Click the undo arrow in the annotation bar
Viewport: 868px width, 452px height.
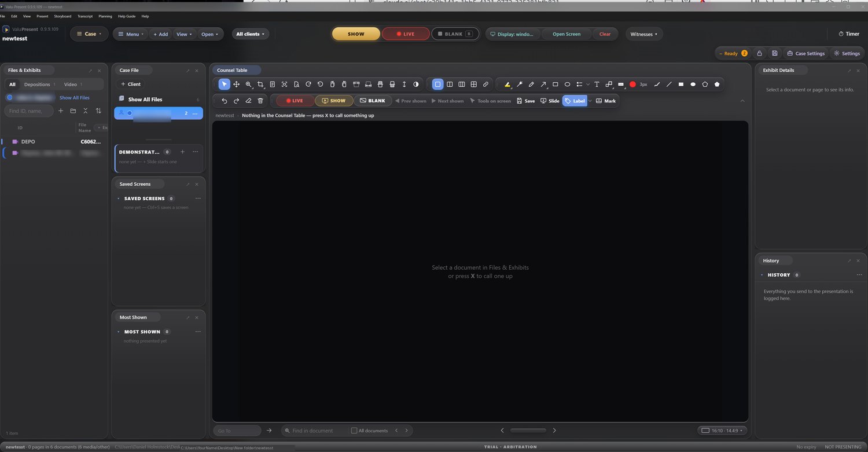point(225,101)
